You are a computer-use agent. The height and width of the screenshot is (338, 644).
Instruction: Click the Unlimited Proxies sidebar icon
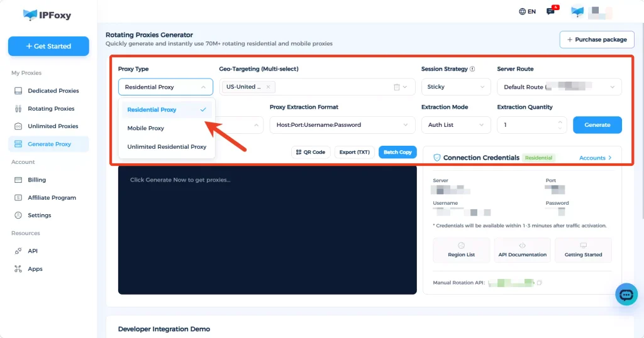[18, 126]
